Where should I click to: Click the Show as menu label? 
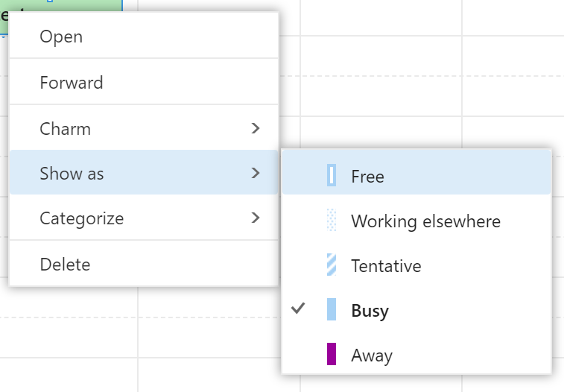pyautogui.click(x=72, y=173)
